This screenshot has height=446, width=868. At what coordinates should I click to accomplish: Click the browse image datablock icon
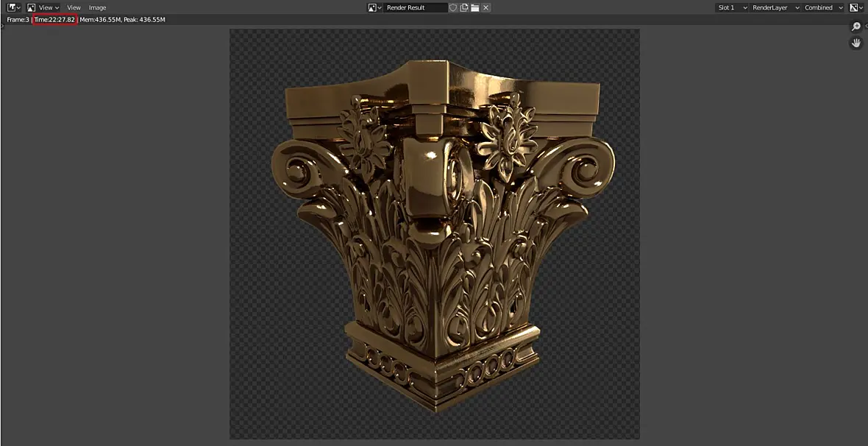pyautogui.click(x=375, y=8)
